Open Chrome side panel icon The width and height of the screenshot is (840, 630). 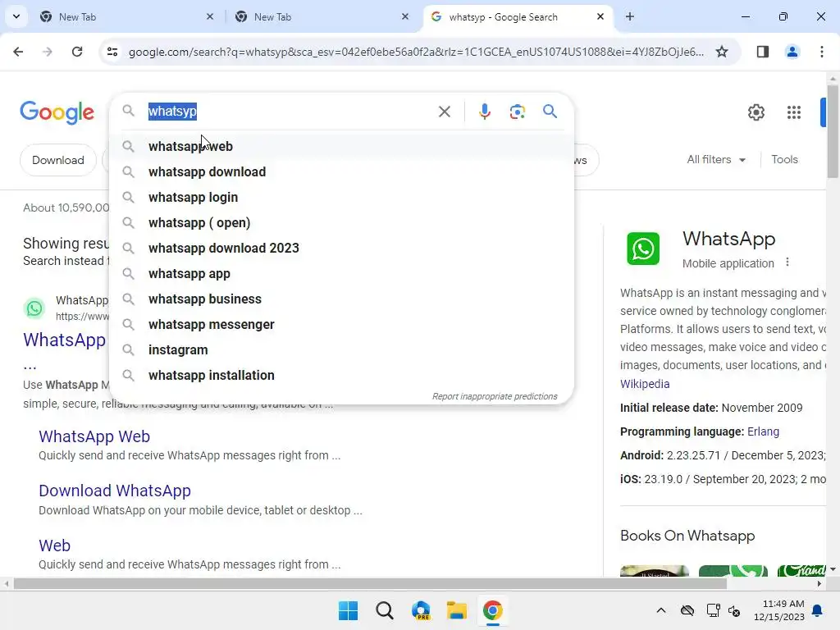coord(762,52)
